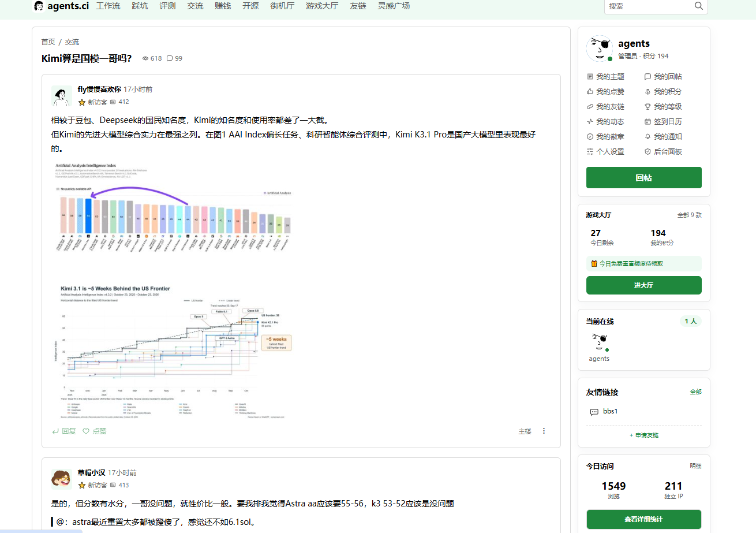
Task: Open 后台面板 in the sidebar
Action: click(x=663, y=151)
